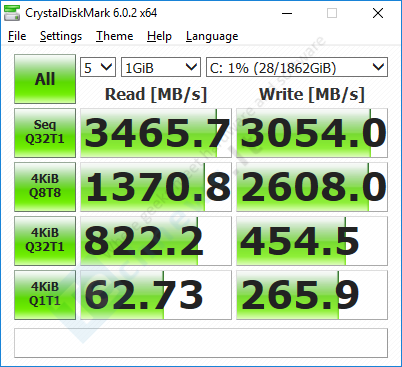
Task: Open the Theme menu
Action: (x=115, y=36)
